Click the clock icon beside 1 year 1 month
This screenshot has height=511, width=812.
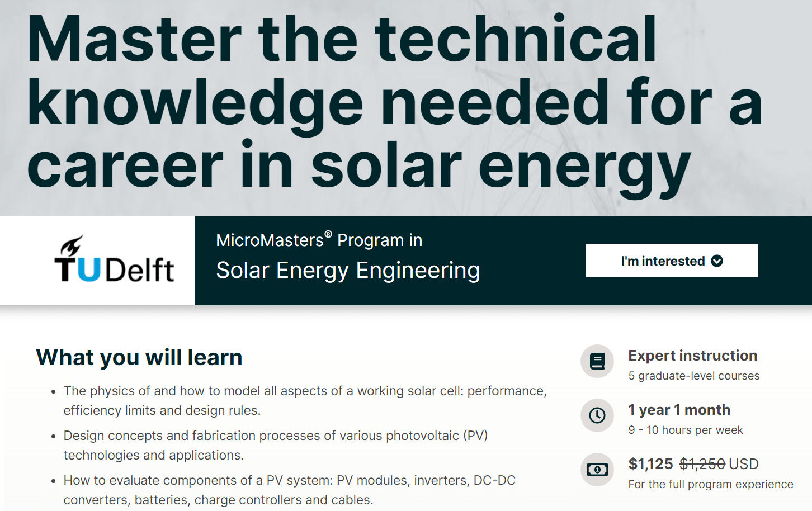(597, 415)
